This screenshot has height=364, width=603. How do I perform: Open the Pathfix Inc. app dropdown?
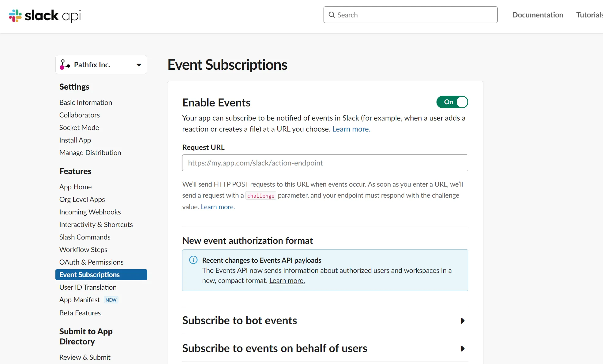(101, 65)
